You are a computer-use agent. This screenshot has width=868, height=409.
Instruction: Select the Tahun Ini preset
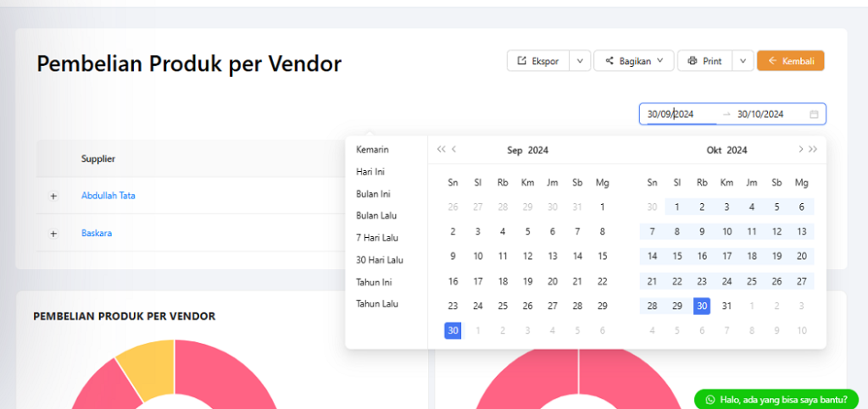374,282
